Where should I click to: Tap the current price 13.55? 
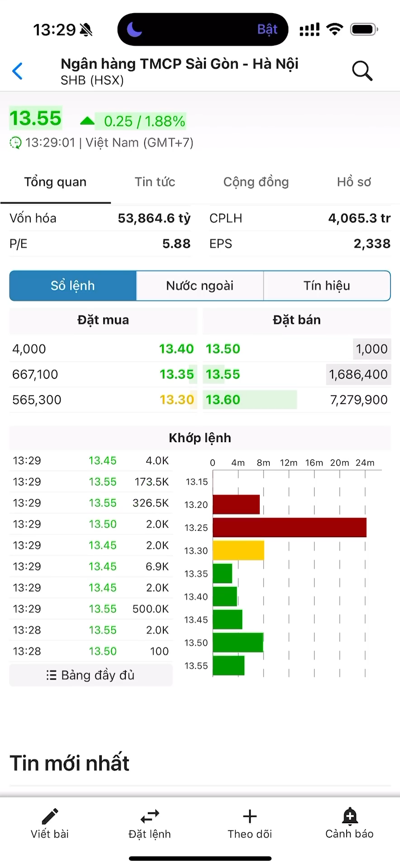tap(35, 118)
